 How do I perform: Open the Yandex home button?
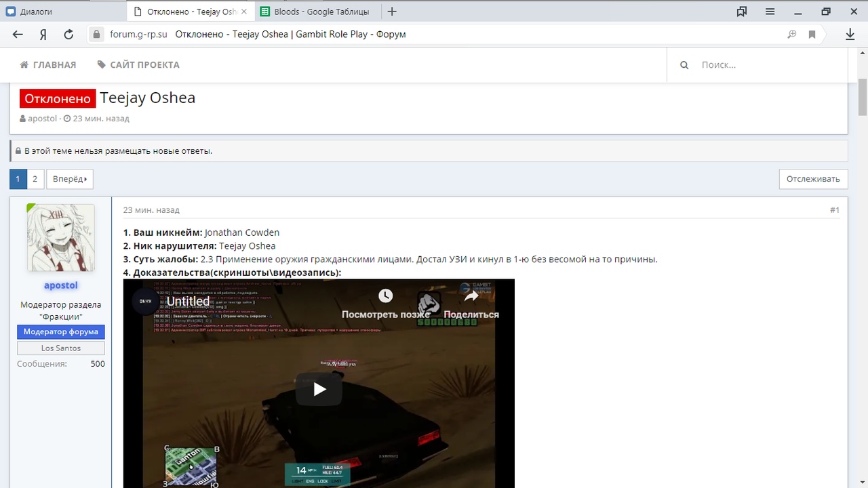coord(43,35)
